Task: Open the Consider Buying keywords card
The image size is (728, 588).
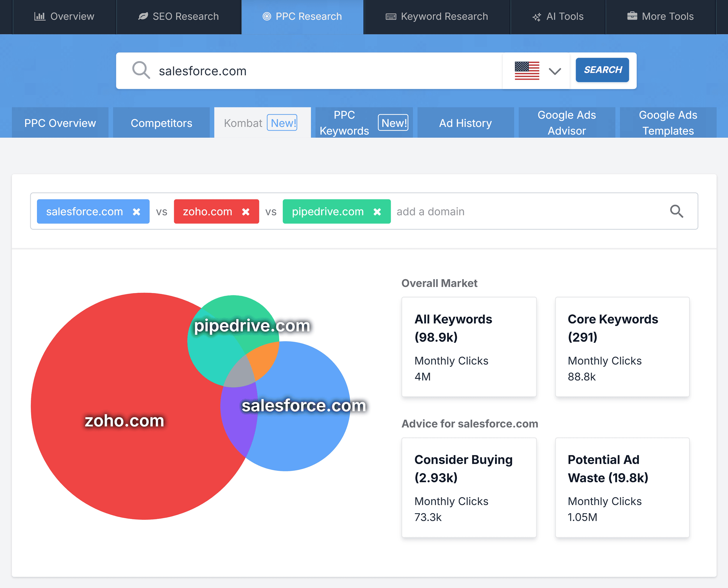Action: [x=469, y=487]
